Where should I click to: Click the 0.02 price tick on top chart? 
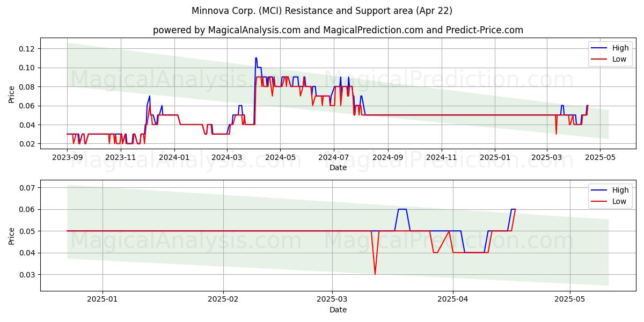click(27, 144)
